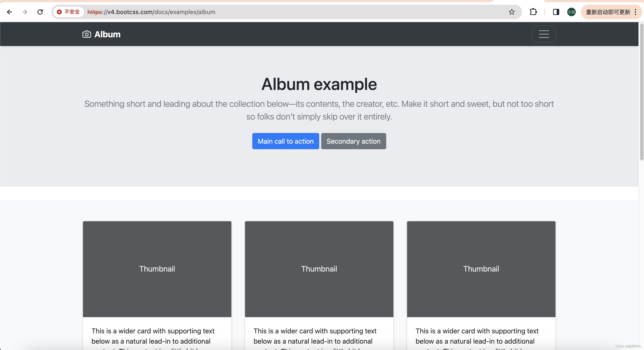Select the first Thumbnail card image
The height and width of the screenshot is (350, 644).
[157, 269]
